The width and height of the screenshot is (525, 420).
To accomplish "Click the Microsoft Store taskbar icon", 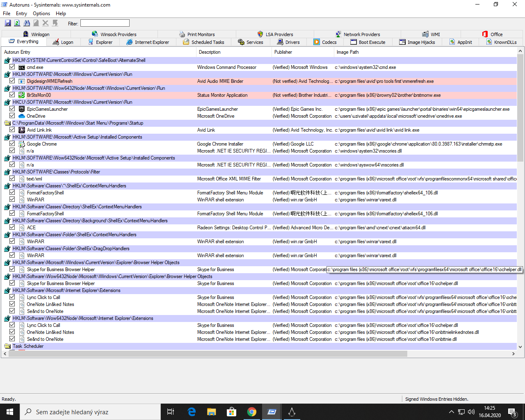I will coord(232,412).
